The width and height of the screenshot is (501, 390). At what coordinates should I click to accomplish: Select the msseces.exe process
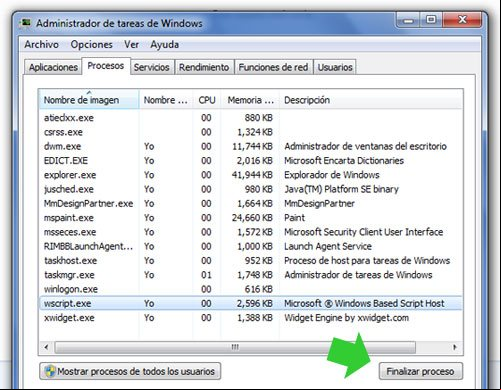point(251,232)
